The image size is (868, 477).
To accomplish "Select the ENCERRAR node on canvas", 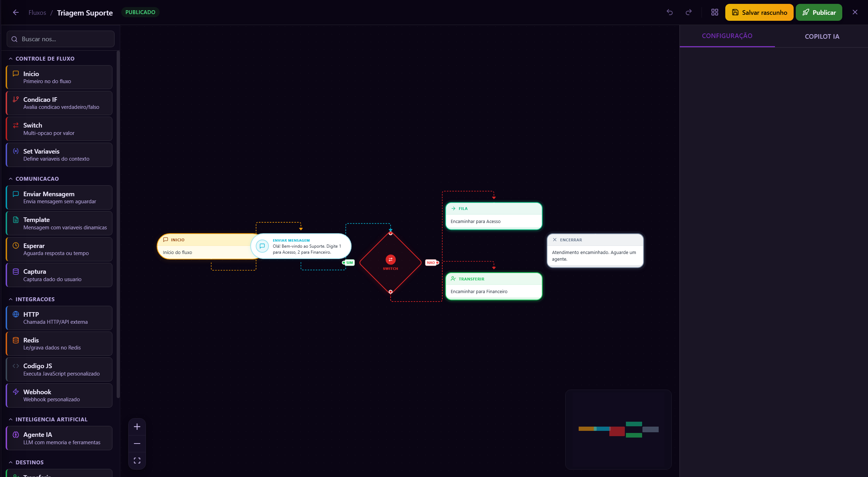I will pos(595,250).
